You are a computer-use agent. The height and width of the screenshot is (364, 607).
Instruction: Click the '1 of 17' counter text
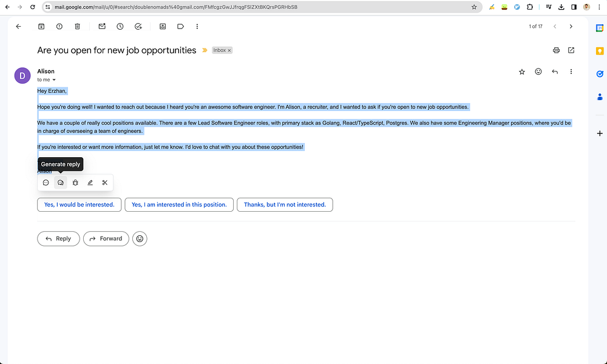(x=535, y=26)
